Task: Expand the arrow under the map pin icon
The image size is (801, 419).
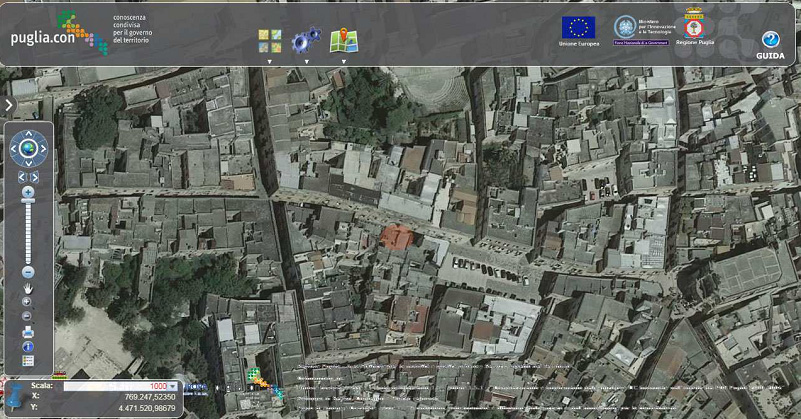Action: [x=344, y=62]
